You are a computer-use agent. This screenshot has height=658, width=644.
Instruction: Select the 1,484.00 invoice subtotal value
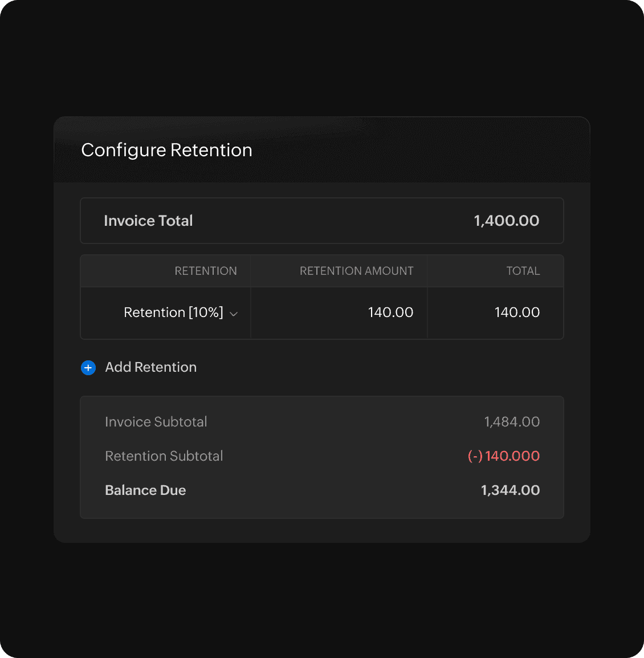[512, 422]
